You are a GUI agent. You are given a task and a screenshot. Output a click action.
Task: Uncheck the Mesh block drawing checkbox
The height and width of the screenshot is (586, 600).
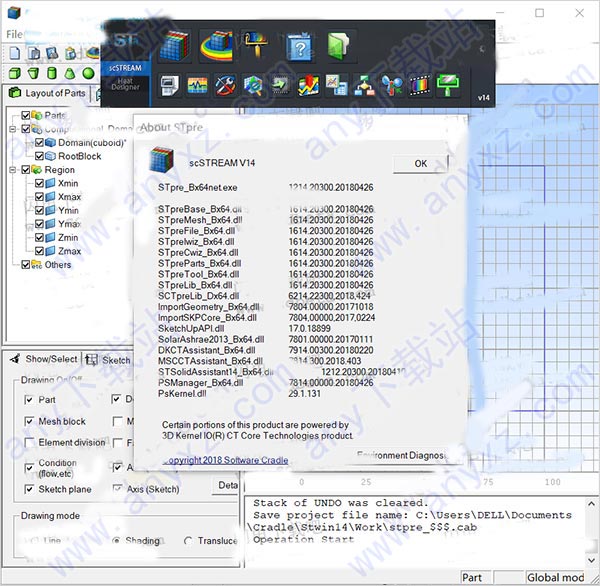29,421
